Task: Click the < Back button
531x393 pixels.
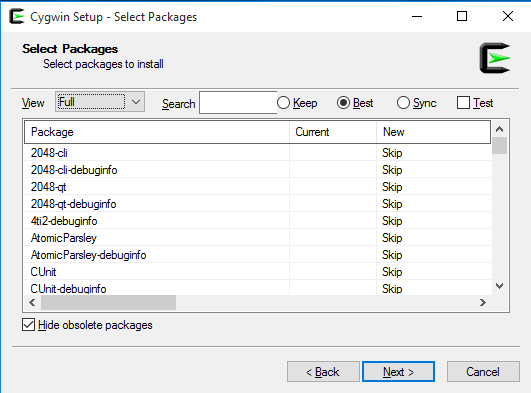Action: click(x=323, y=372)
